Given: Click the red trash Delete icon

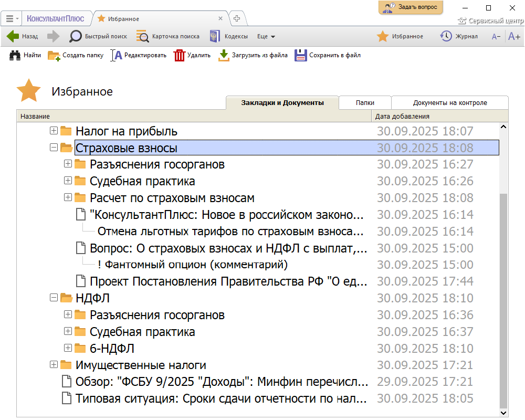Looking at the screenshot, I should tap(180, 55).
